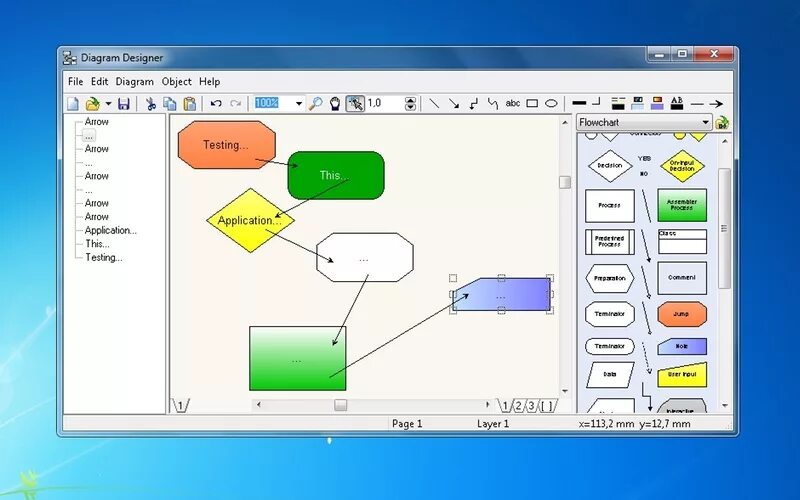
Task: Select the rectangle shape tool
Action: 532,103
